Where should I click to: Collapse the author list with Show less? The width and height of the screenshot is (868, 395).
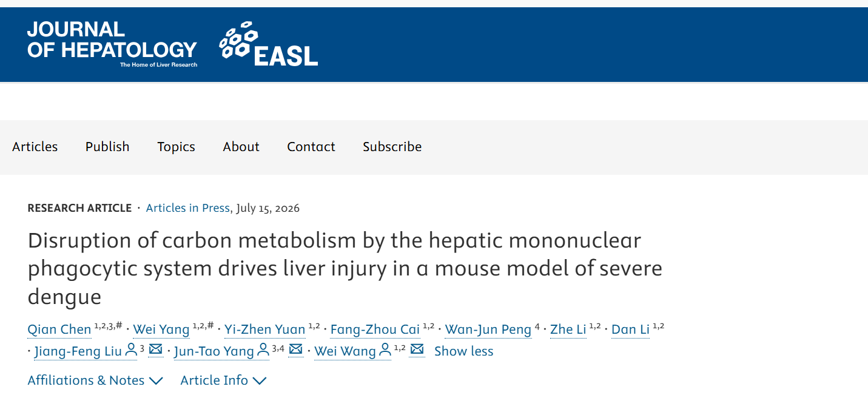[x=464, y=351]
